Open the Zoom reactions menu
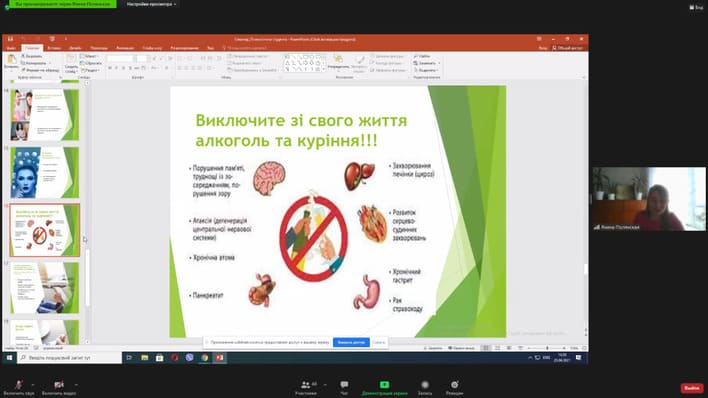 (454, 387)
